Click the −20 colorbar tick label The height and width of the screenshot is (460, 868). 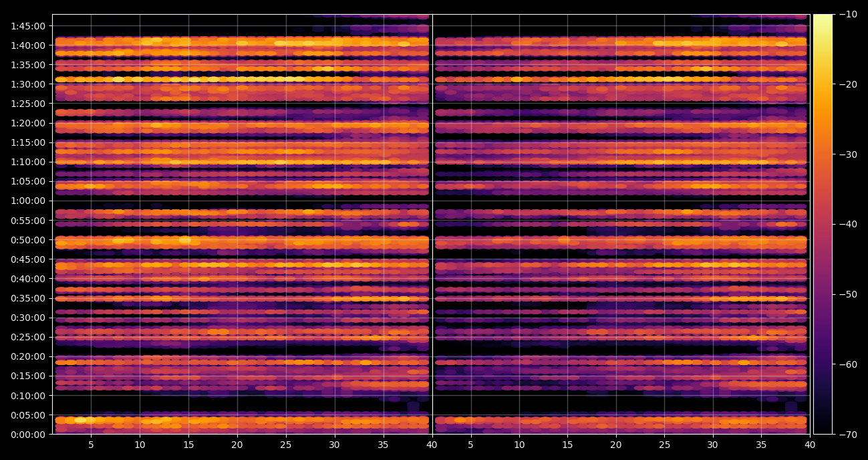pyautogui.click(x=848, y=84)
